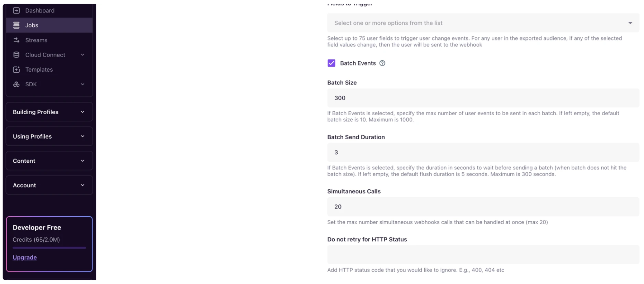Image resolution: width=644 pixels, height=284 pixels.
Task: Click the Batch Size input field
Action: (x=483, y=98)
